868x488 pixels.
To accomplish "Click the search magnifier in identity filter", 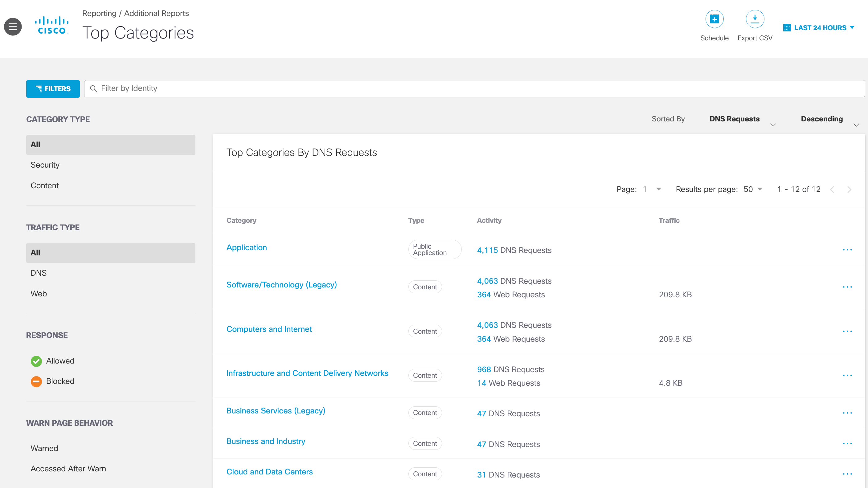I will [93, 89].
